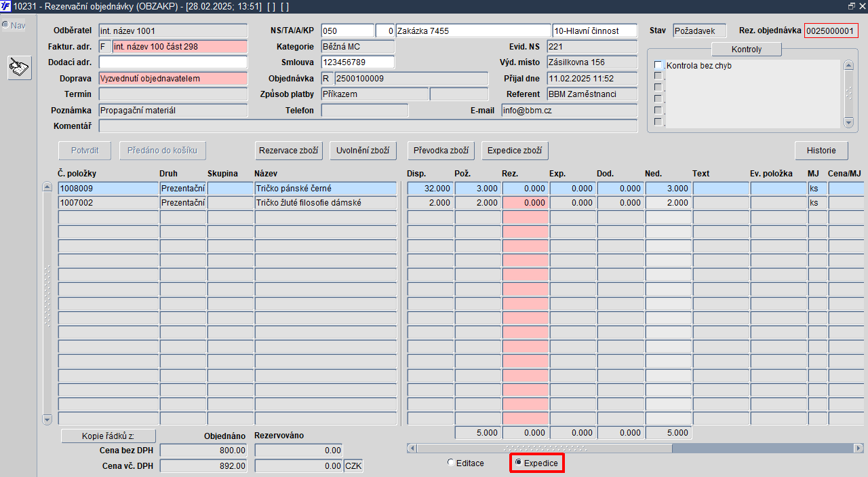Click the Převodka zboží button

click(x=441, y=151)
